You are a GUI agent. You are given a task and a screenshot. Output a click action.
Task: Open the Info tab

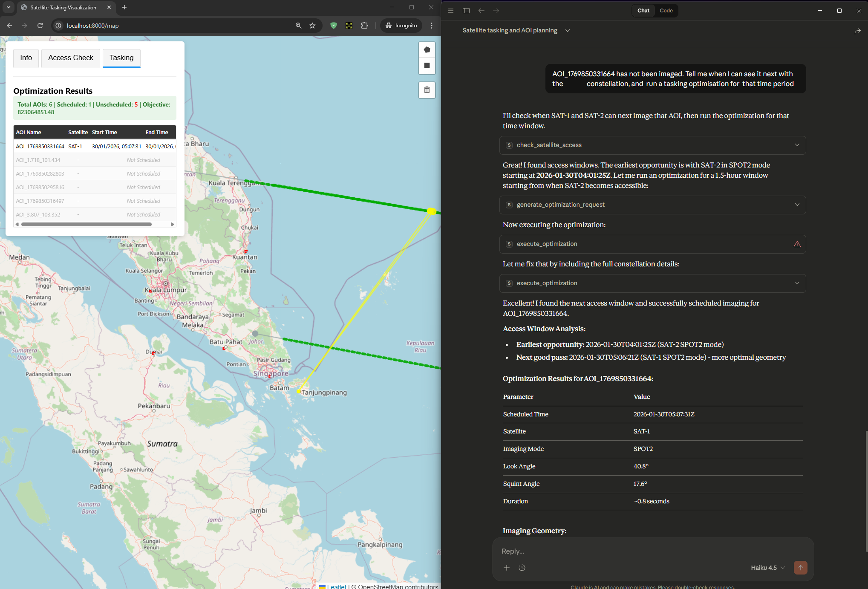26,58
